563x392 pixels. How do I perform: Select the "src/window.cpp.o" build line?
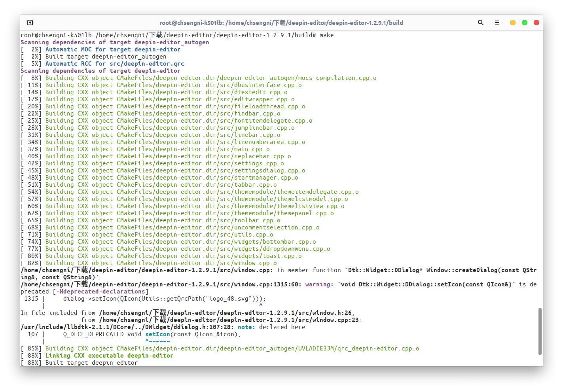[x=149, y=263]
